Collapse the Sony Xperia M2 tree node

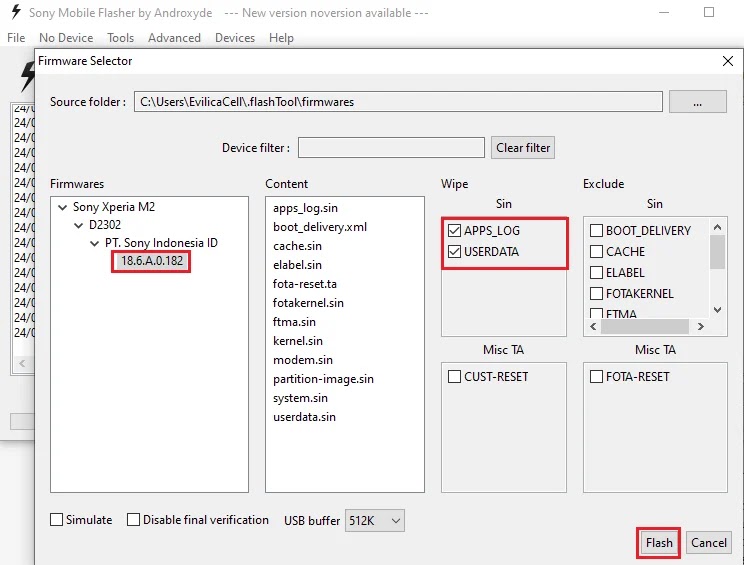point(63,208)
